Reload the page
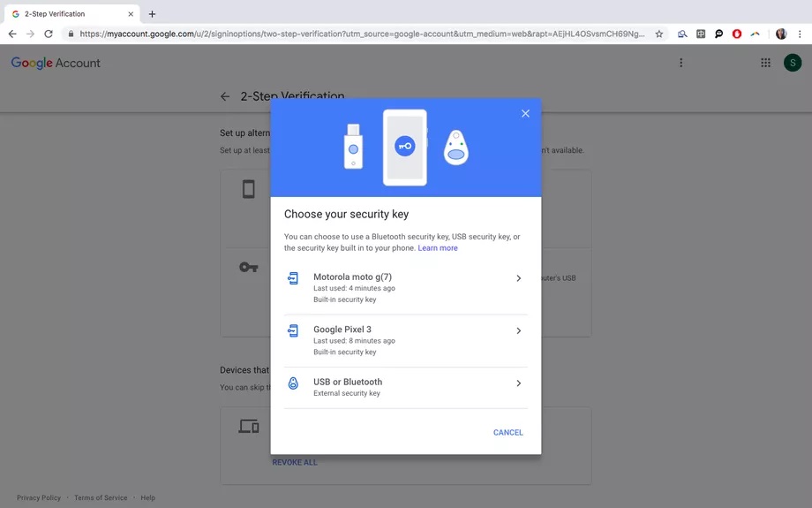Image resolution: width=812 pixels, height=508 pixels. point(49,34)
